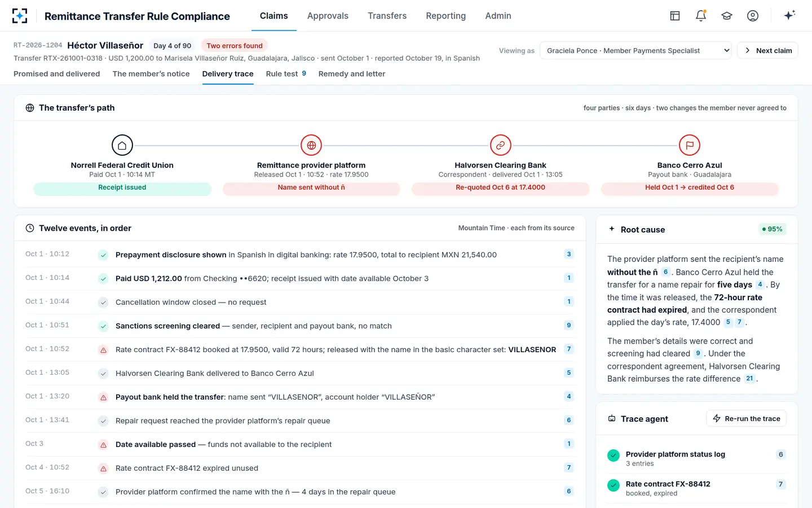Select The member's notice sub-tab
812x508 pixels.
coord(151,74)
